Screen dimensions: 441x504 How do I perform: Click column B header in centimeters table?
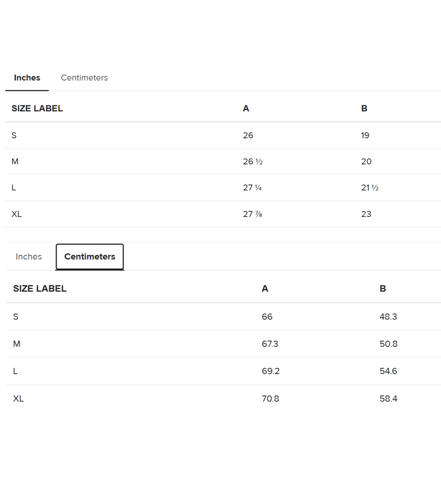point(383,289)
